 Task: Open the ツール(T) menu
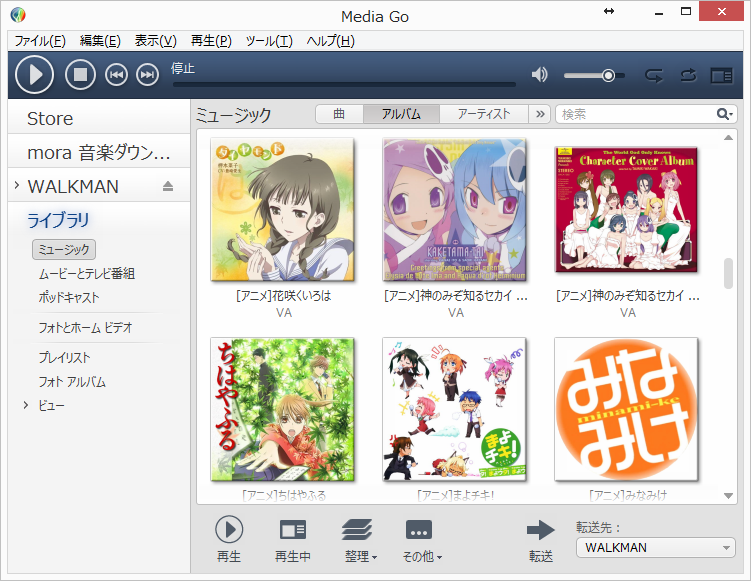(269, 41)
